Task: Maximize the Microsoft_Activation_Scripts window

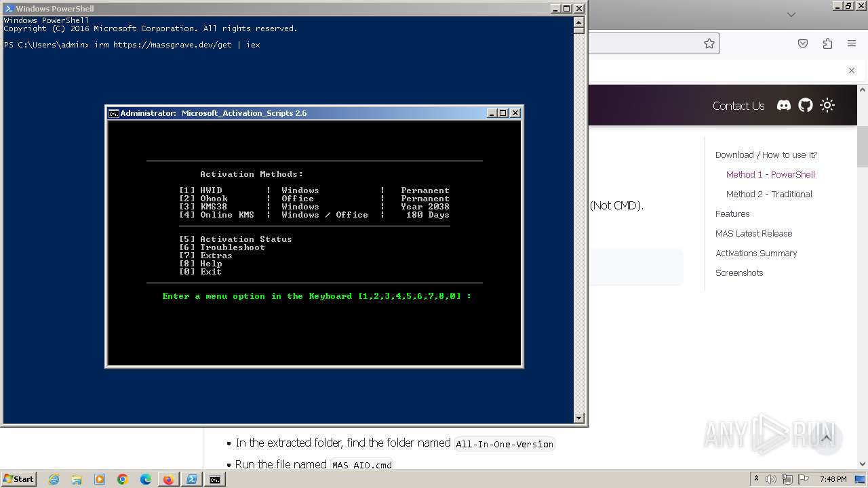Action: coord(503,113)
